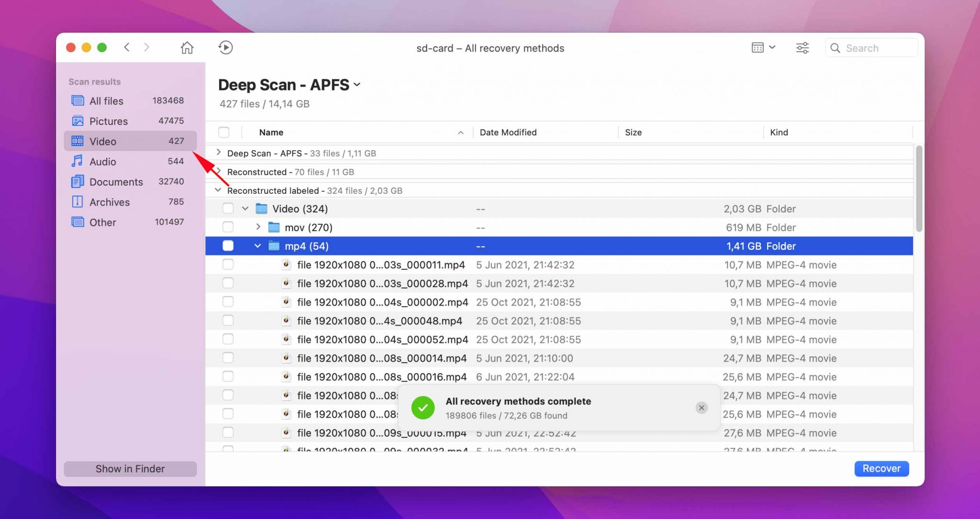Check the box for 03s_000028.mp4
The image size is (980, 519).
click(228, 283)
